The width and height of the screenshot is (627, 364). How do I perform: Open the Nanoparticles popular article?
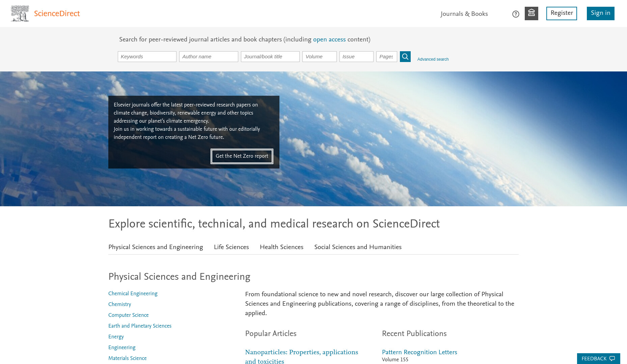[302, 357]
